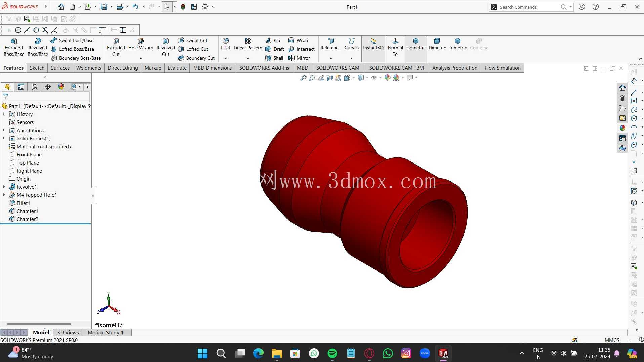Expand the History tree node
The image size is (644, 362).
[x=4, y=114]
